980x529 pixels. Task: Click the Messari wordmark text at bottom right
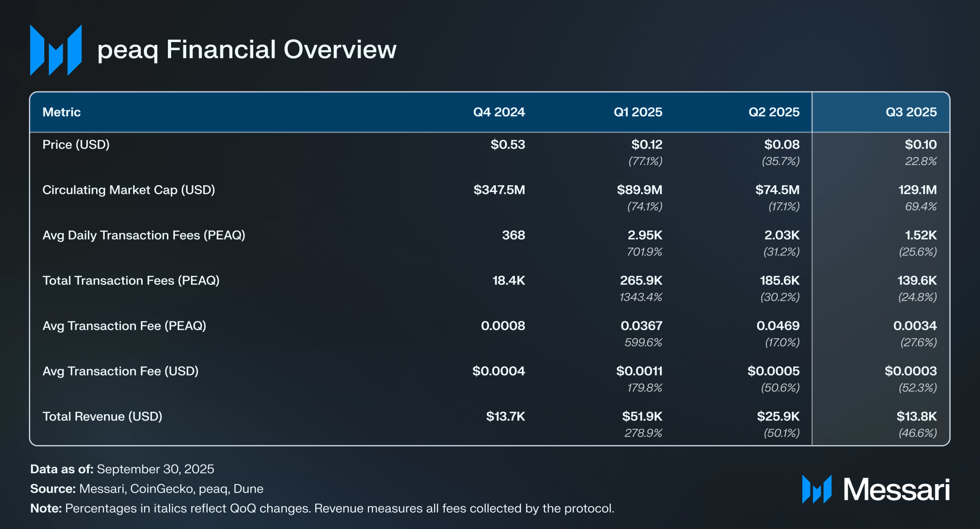pos(896,490)
